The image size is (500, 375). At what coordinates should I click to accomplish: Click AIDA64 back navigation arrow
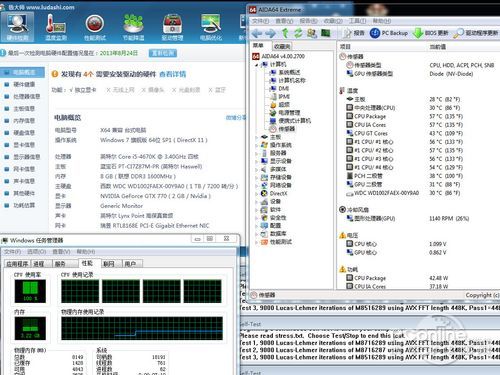coord(257,33)
